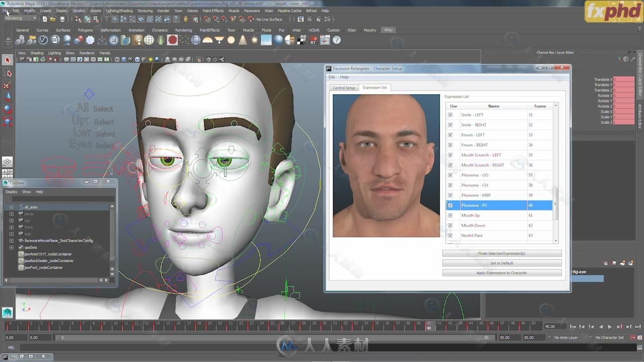Toggle Use checkbox for Mouth Up
The width and height of the screenshot is (644, 362).
point(450,215)
